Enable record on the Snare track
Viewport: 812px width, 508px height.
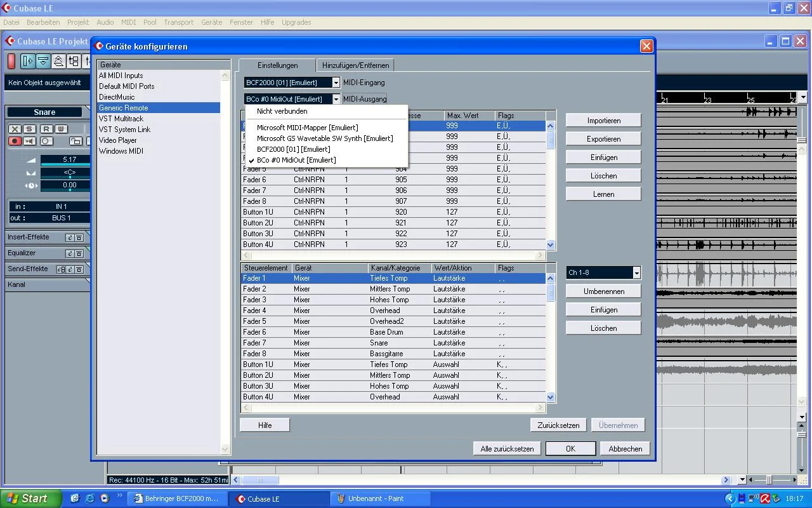(15, 141)
